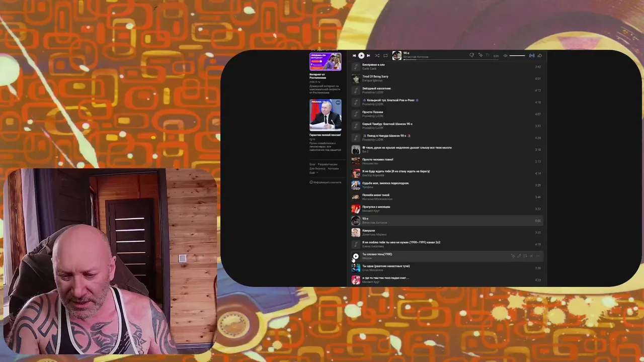Select track Звёздный кассетник
This screenshot has height=362, width=644.
[375, 88]
